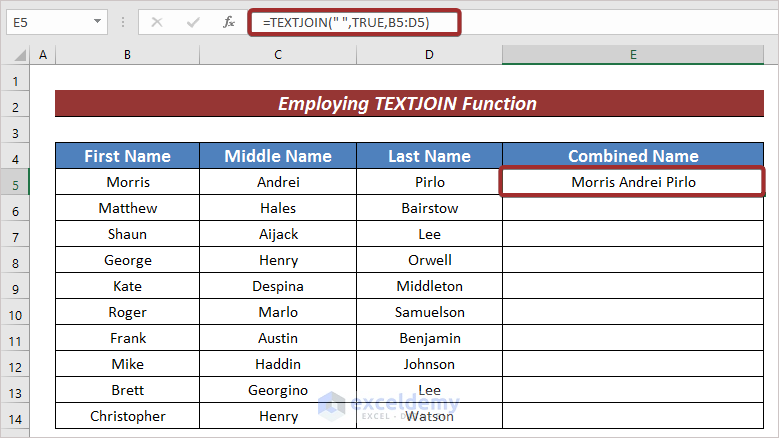This screenshot has height=438, width=779.
Task: Select the 'Brett' cell
Action: (x=127, y=390)
